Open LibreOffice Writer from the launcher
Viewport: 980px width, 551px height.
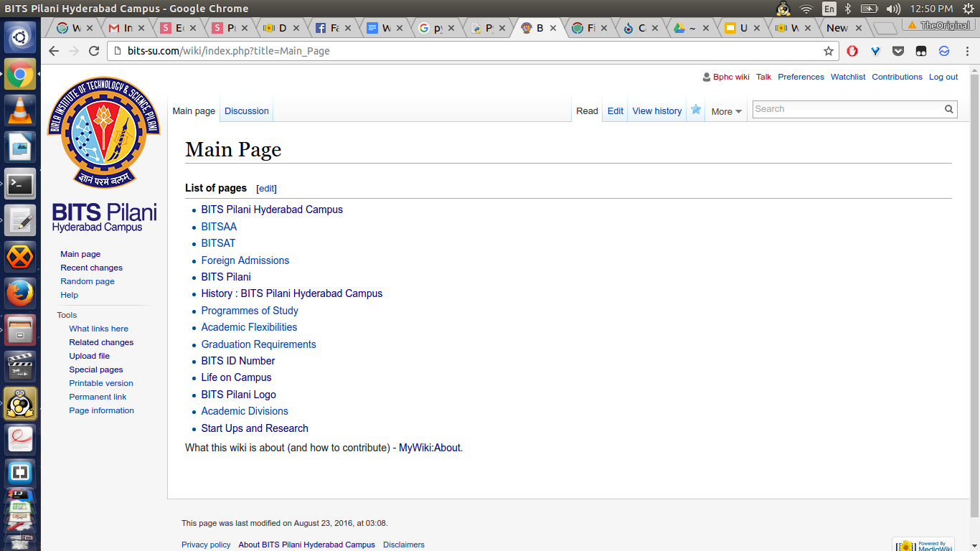coord(20,148)
